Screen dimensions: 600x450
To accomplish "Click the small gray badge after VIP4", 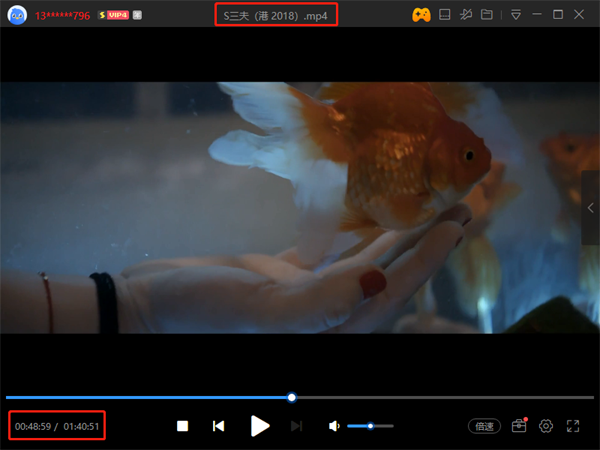I will point(137,16).
